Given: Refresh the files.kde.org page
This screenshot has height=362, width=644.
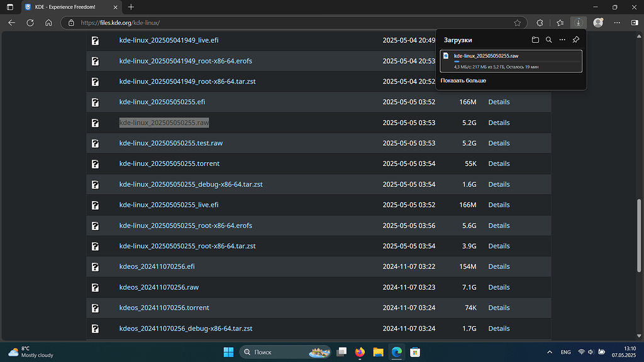Looking at the screenshot, I should pyautogui.click(x=30, y=22).
